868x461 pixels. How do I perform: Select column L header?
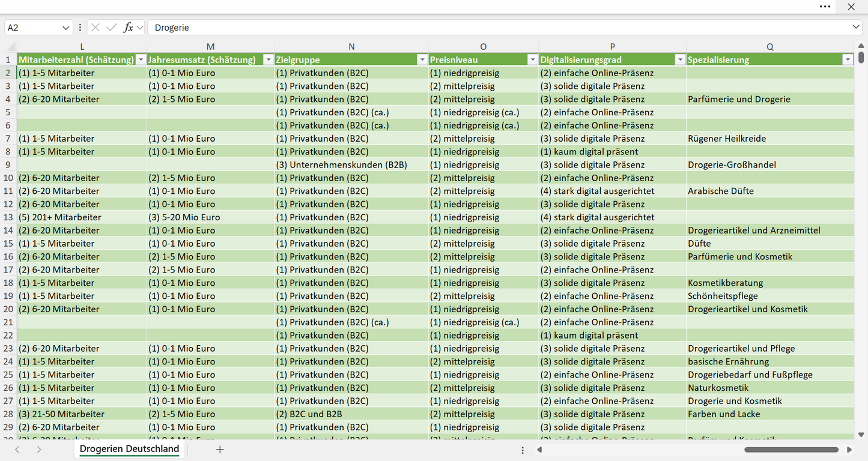(x=82, y=47)
